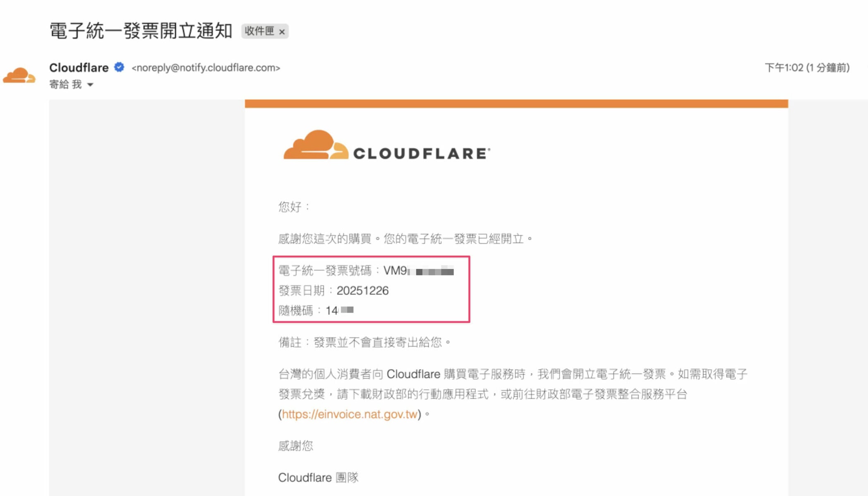Click the 感謝您 closing line
The image size is (868, 496).
295,446
